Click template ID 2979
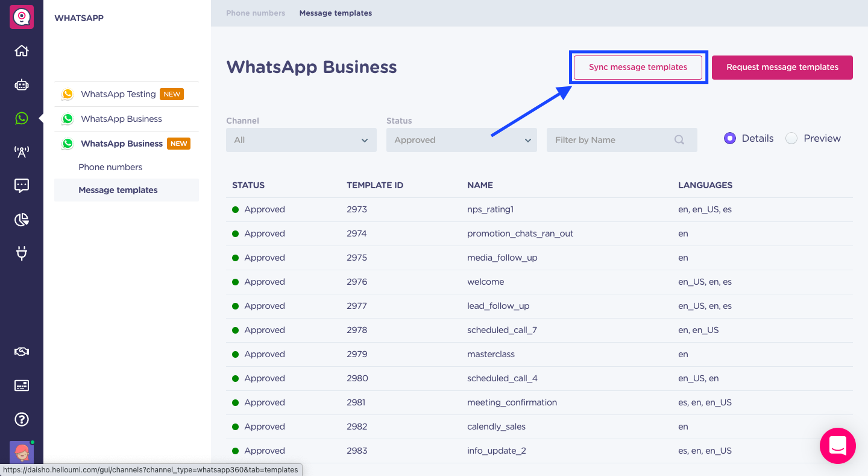Viewport: 868px width, 476px height. 357,354
